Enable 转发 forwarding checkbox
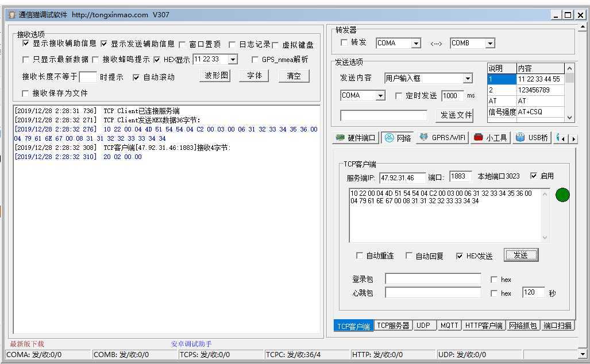This screenshot has height=364, width=590. click(x=344, y=42)
